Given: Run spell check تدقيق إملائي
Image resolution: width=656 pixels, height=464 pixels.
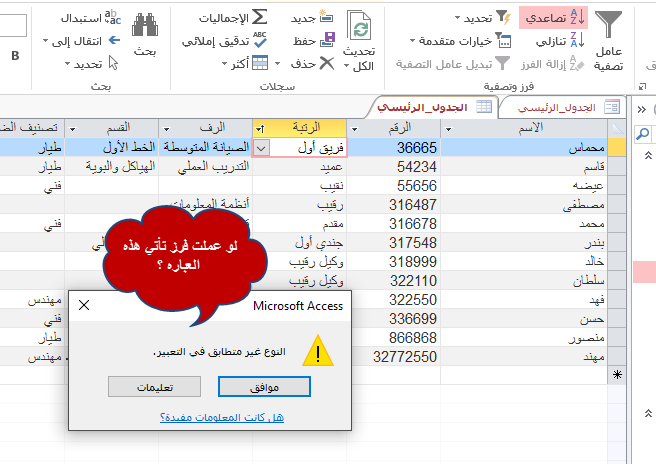Looking at the screenshot, I should pyautogui.click(x=225, y=41).
